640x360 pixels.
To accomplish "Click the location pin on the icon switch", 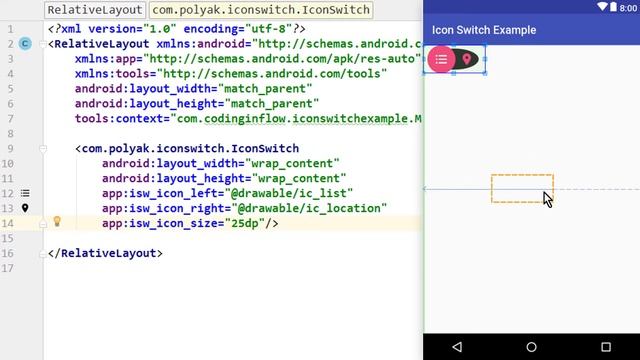I will [x=467, y=60].
